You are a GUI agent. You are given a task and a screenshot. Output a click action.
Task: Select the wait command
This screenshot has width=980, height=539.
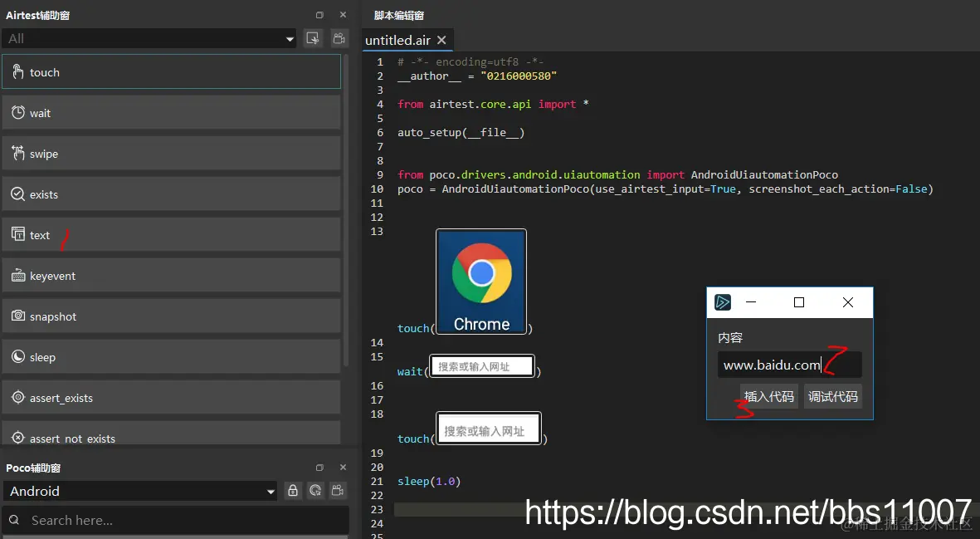click(x=171, y=113)
